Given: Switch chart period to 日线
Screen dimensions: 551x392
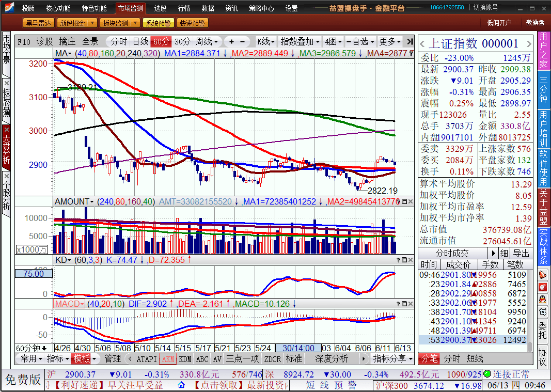Looking at the screenshot, I should pos(140,41).
